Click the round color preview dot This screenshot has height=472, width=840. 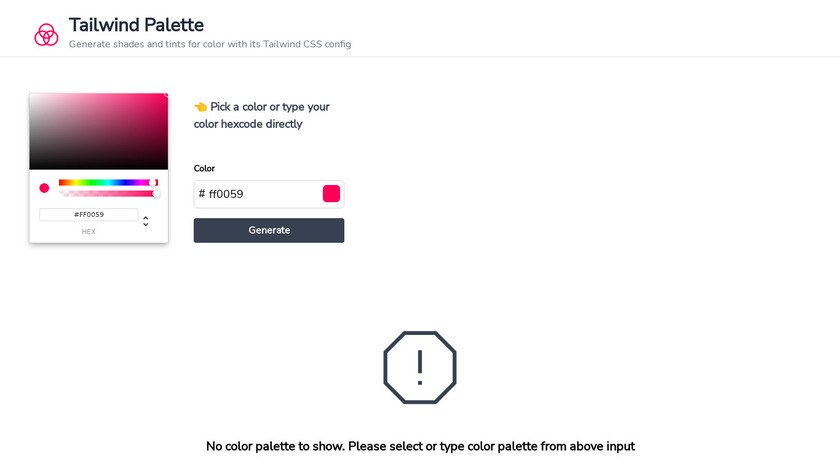[x=44, y=188]
